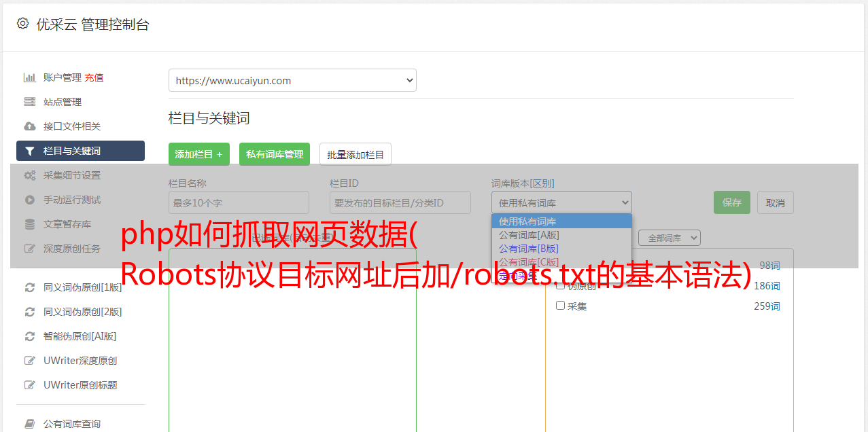Image resolution: width=868 pixels, height=432 pixels.
Task: Click the refresh icon for 同义词伪原创[2版]
Action: click(x=30, y=312)
